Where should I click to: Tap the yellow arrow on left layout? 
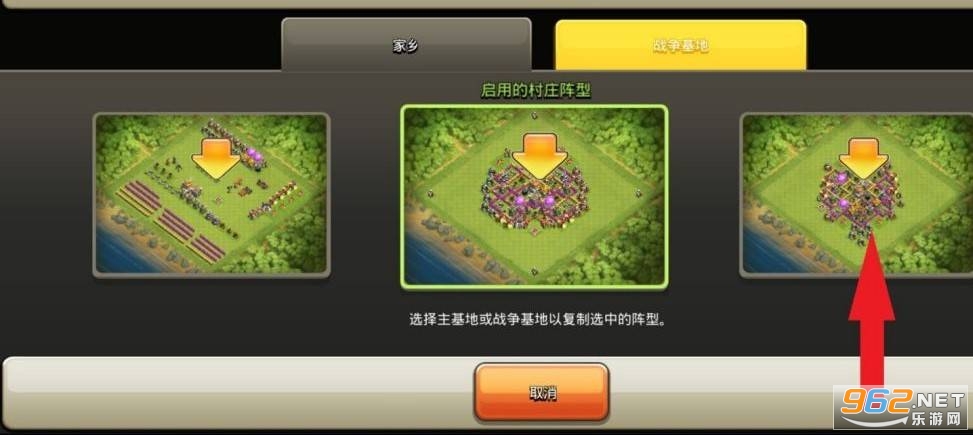tap(215, 159)
